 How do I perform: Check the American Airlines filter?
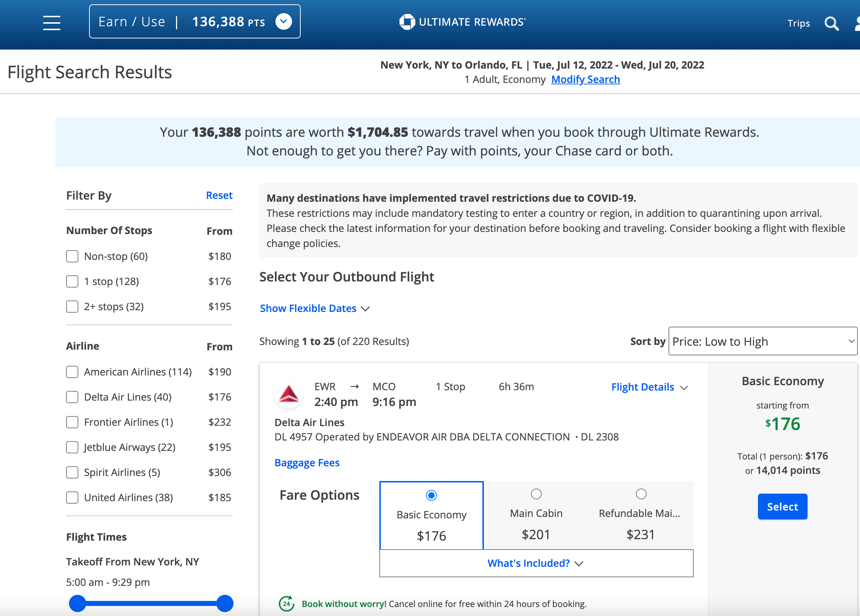pyautogui.click(x=72, y=372)
